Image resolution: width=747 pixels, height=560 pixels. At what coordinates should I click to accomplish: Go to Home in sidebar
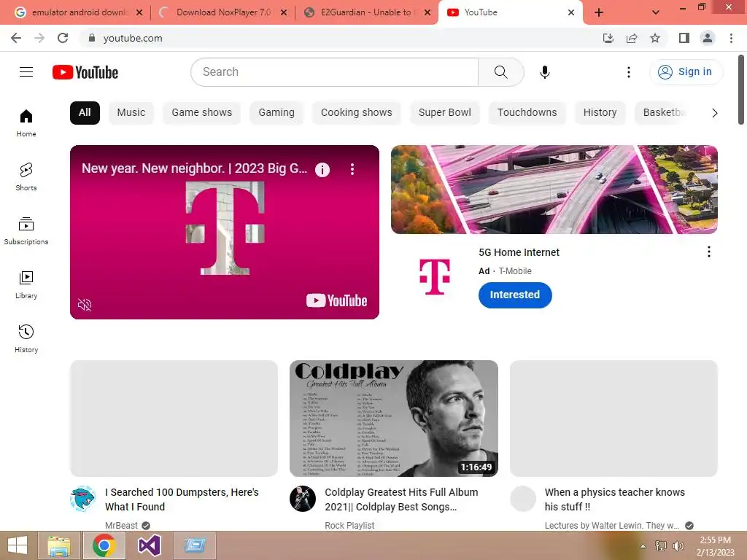(x=26, y=122)
